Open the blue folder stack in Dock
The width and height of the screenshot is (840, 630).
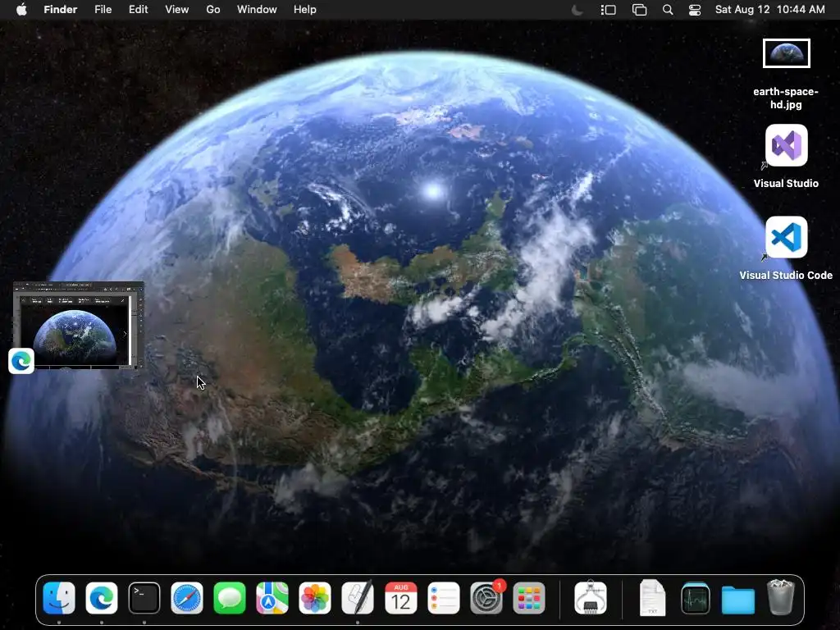[x=737, y=599]
